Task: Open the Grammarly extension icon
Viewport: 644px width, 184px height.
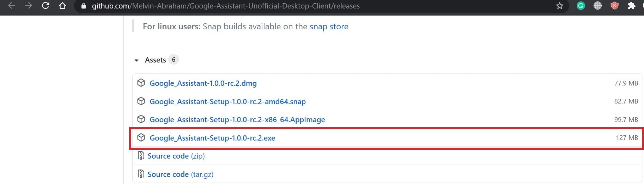Action: coord(581,6)
